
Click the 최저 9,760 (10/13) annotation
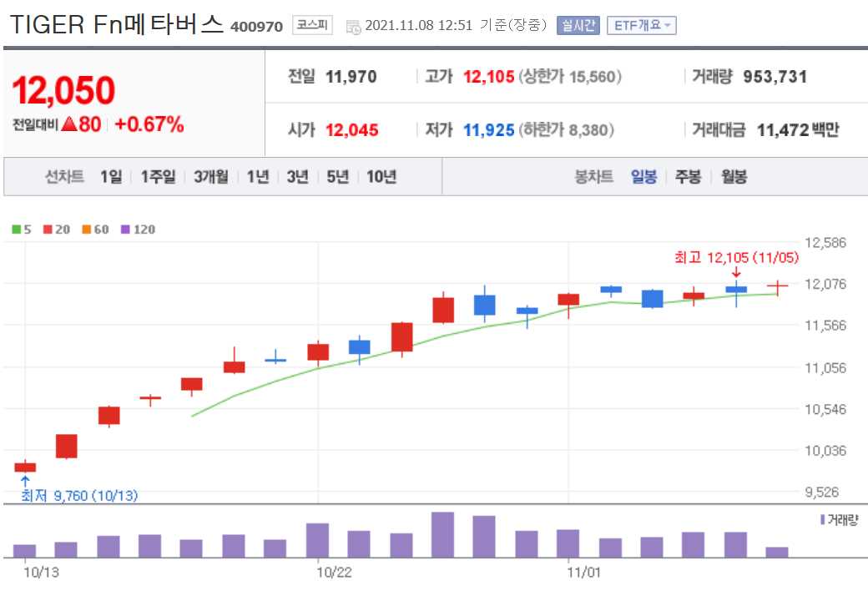click(79, 495)
